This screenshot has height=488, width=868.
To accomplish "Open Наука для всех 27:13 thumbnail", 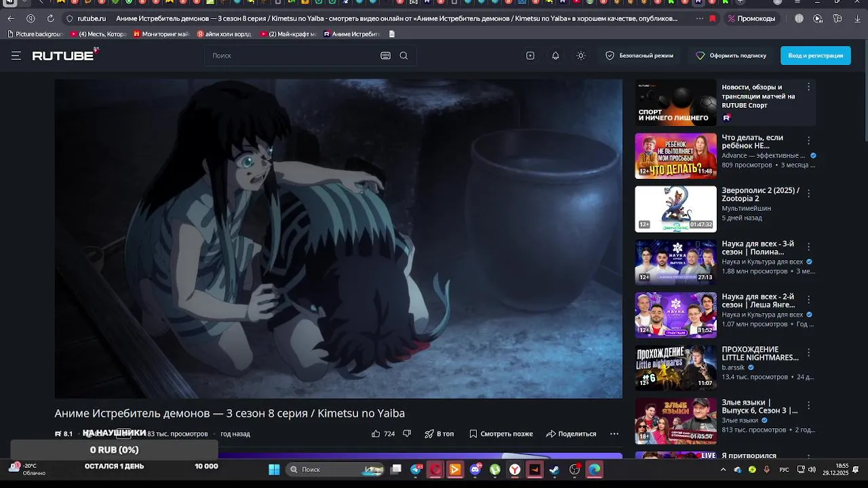I will [x=675, y=262].
